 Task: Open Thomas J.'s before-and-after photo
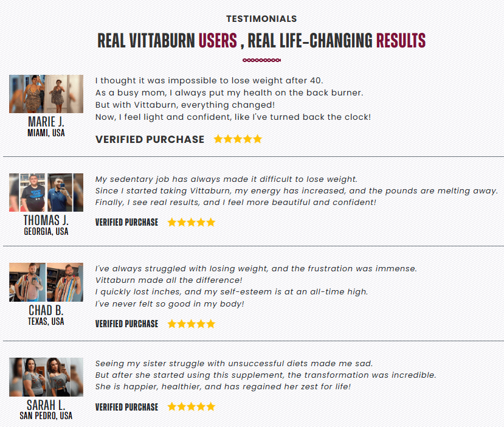point(46,192)
